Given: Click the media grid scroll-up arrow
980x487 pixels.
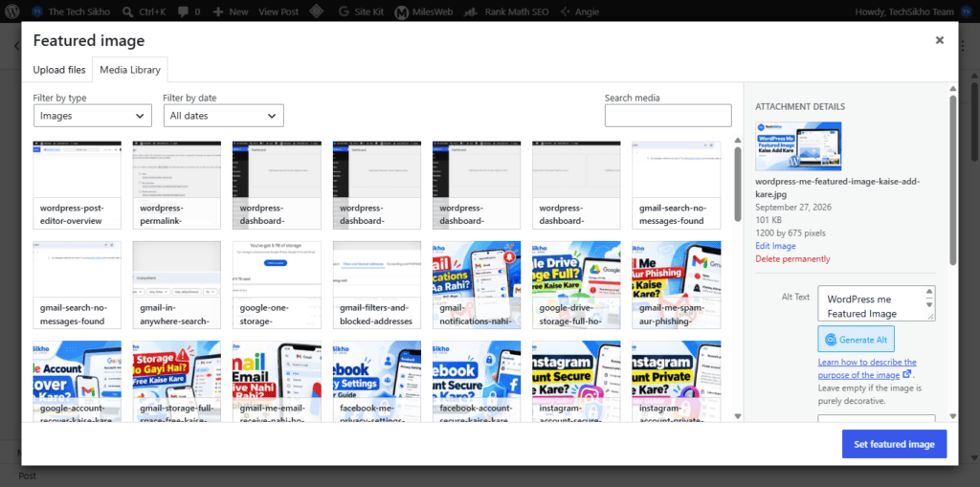Looking at the screenshot, I should (738, 141).
